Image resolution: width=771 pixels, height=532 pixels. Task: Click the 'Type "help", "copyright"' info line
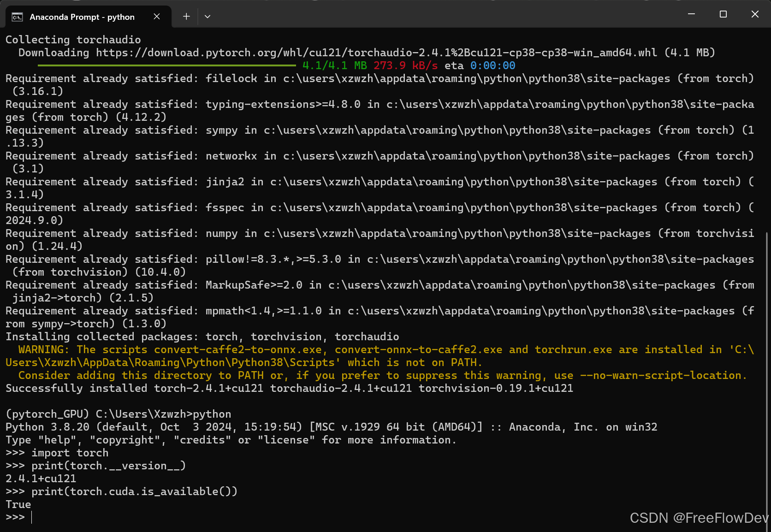(231, 440)
